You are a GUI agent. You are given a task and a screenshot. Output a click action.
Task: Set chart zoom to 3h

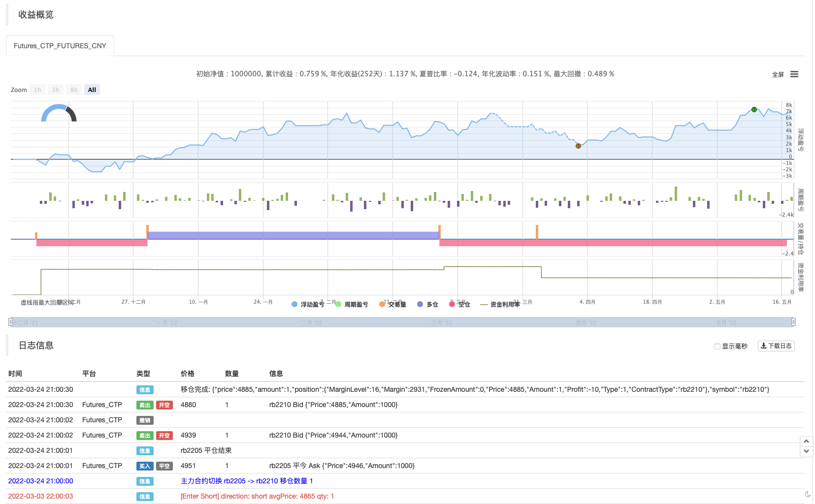pos(56,90)
